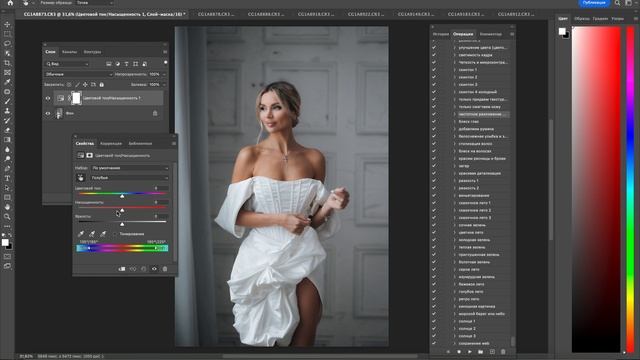Open the blend mode dropdown in Layers
Screen dimensions: 640x360
tap(78, 74)
